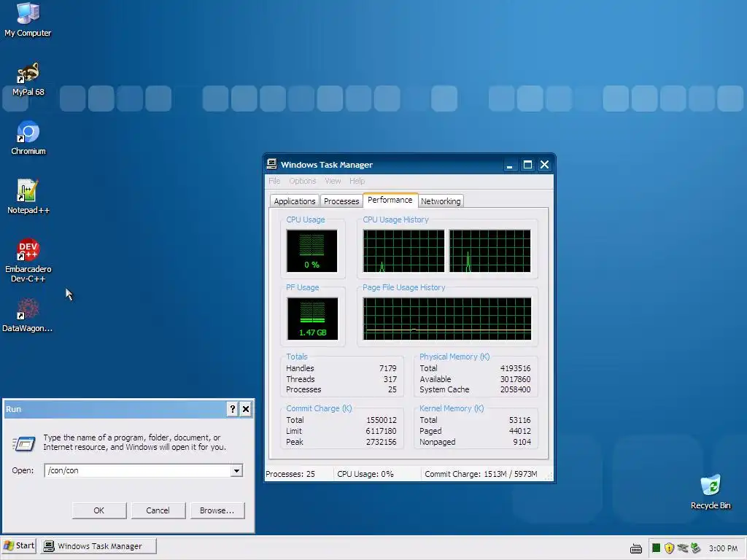The image size is (747, 560).
Task: Select the DataWagon desktop shortcut
Action: (x=27, y=315)
